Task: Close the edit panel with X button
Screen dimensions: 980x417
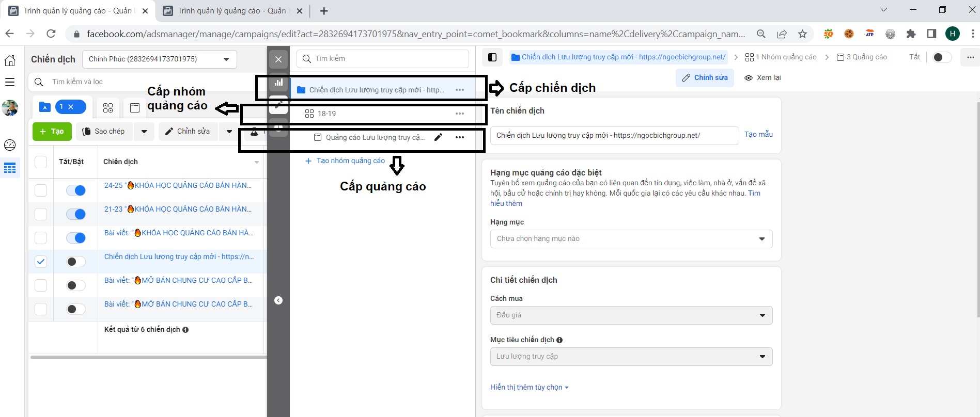Action: (278, 59)
